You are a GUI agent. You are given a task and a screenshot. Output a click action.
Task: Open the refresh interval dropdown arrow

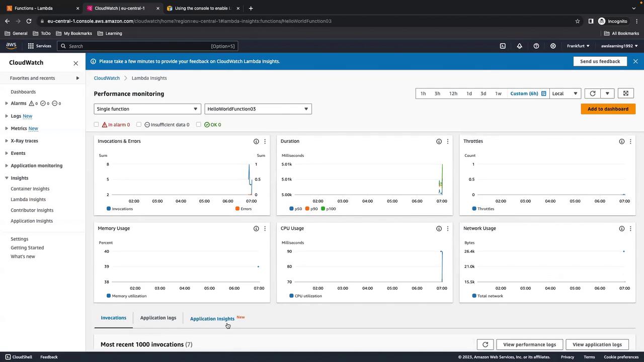click(607, 94)
